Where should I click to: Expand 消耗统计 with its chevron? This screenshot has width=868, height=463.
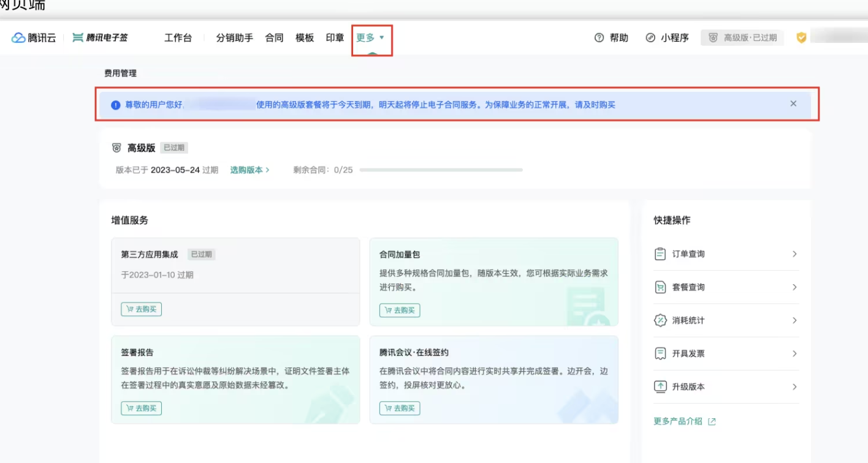click(794, 320)
